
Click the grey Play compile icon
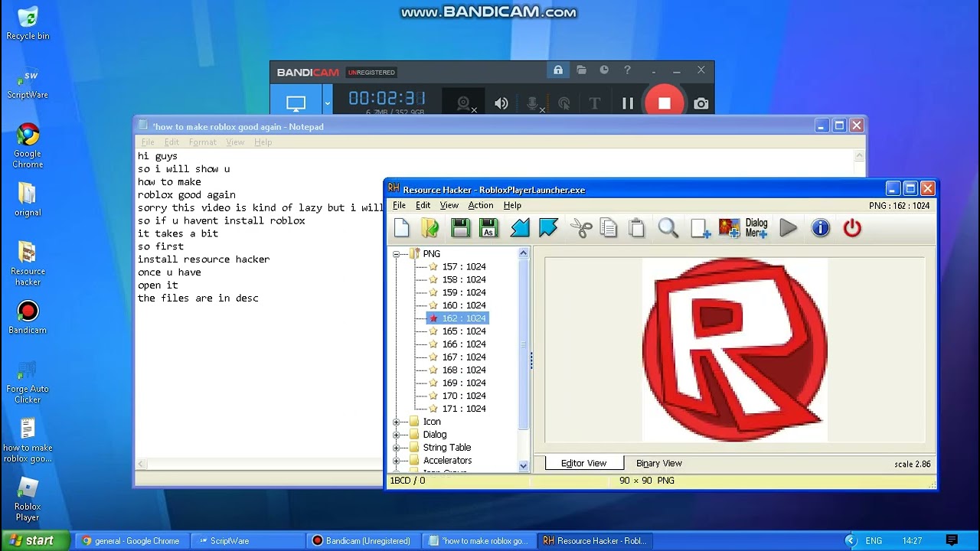pos(788,227)
